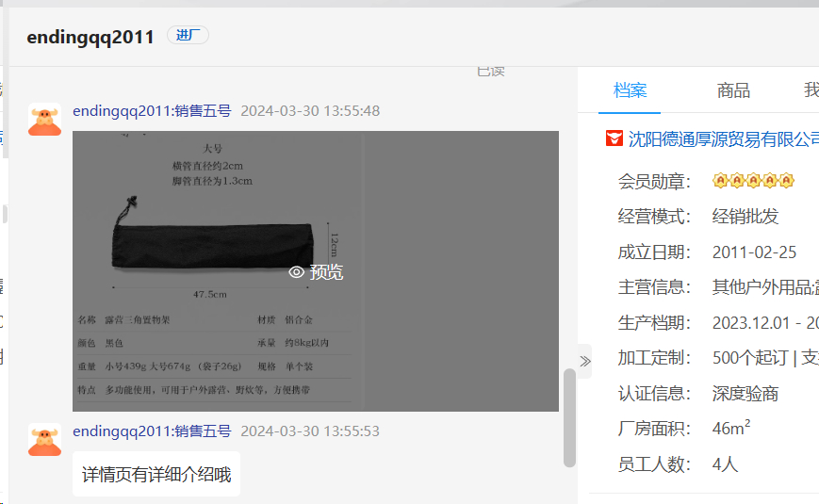
Task: Open avatar of the 13:55:48 message
Action: click(x=45, y=120)
